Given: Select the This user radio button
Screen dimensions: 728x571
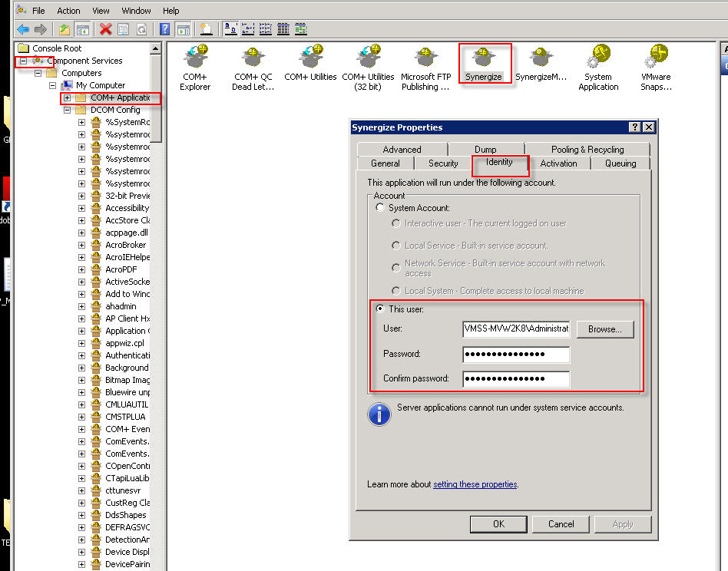Looking at the screenshot, I should click(380, 309).
